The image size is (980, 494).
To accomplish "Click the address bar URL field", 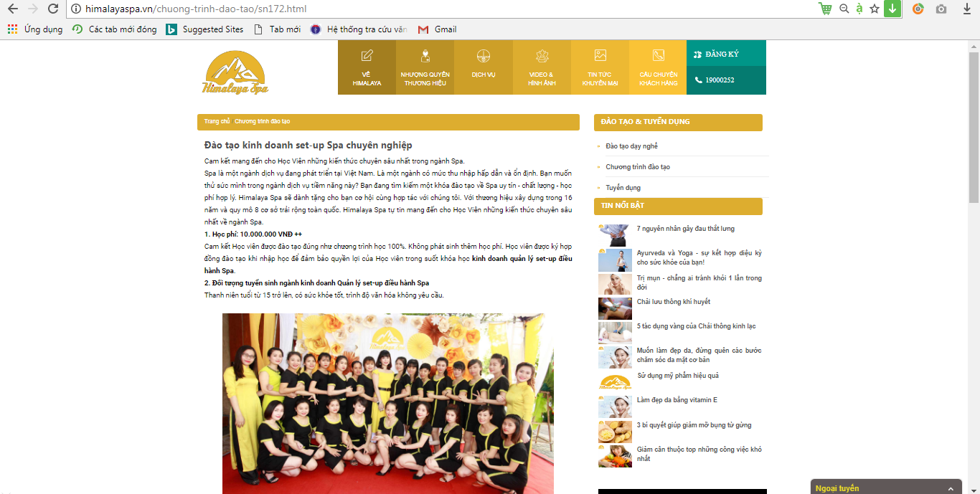I will (430, 9).
